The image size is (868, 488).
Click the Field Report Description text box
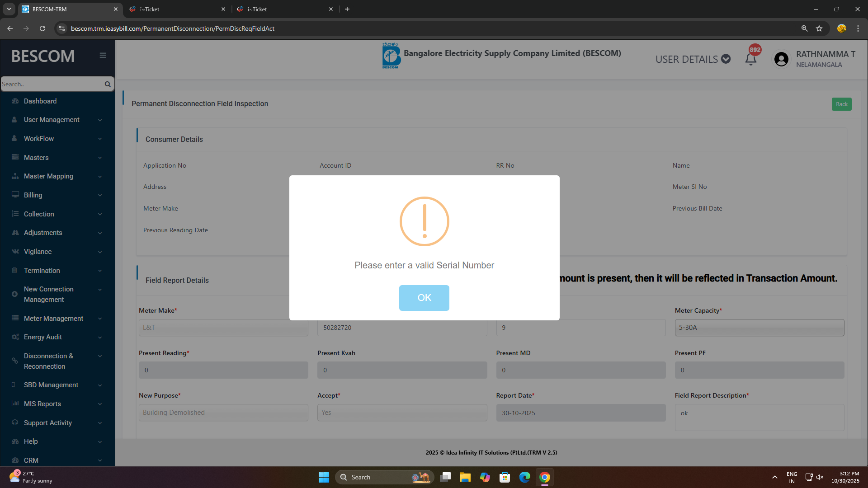[759, 417]
